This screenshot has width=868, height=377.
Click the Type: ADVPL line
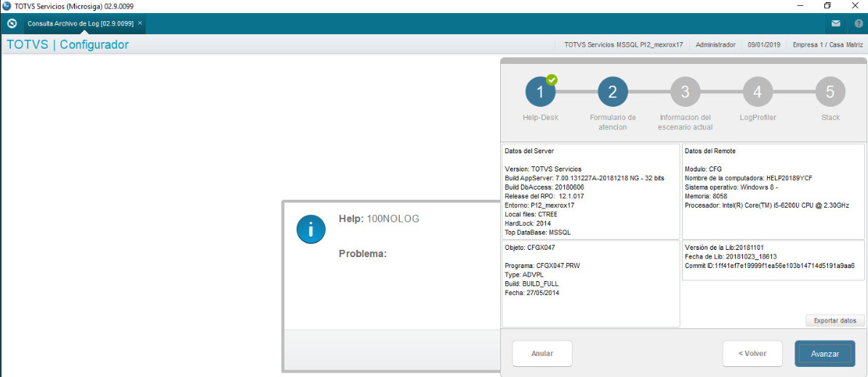(x=526, y=275)
